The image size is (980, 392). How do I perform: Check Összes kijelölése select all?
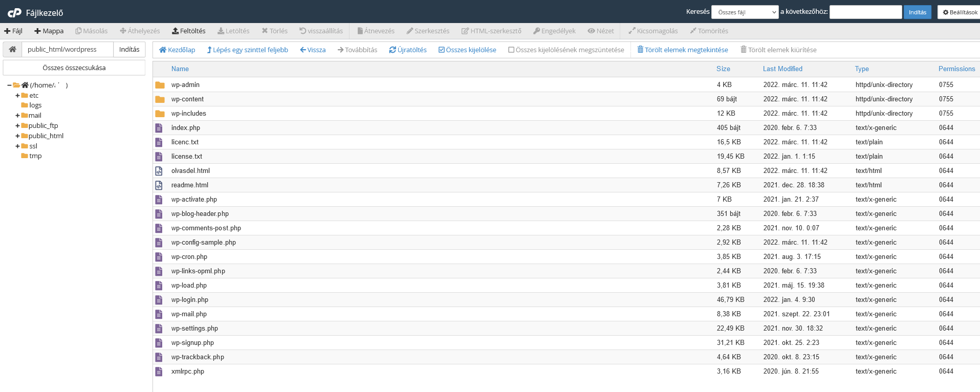467,50
